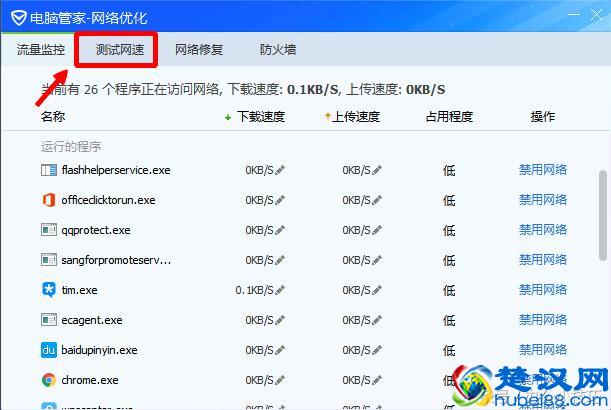Viewport: 611px width, 410px height.
Task: Select the tim.exe row name
Action: coord(79,290)
